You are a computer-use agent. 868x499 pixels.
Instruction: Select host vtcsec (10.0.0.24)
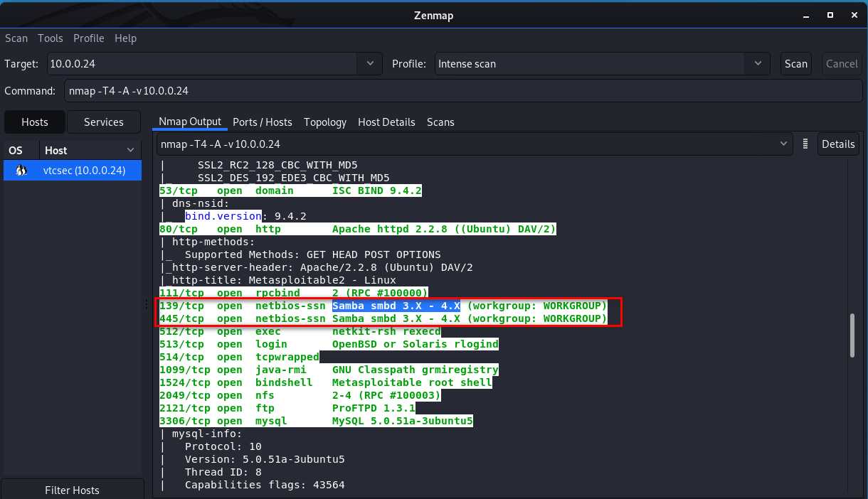click(73, 171)
